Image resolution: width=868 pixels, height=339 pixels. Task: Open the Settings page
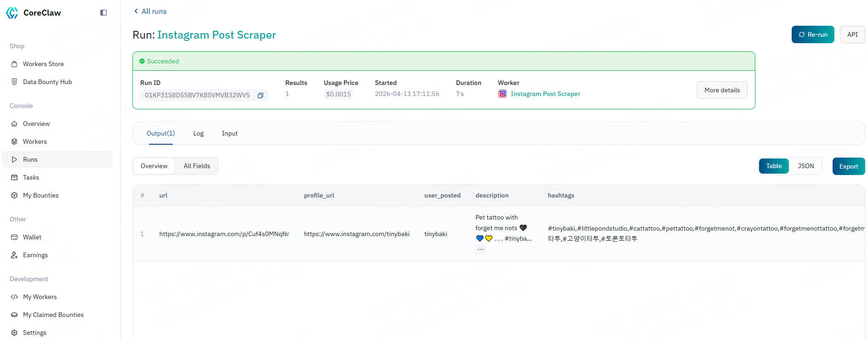[34, 333]
